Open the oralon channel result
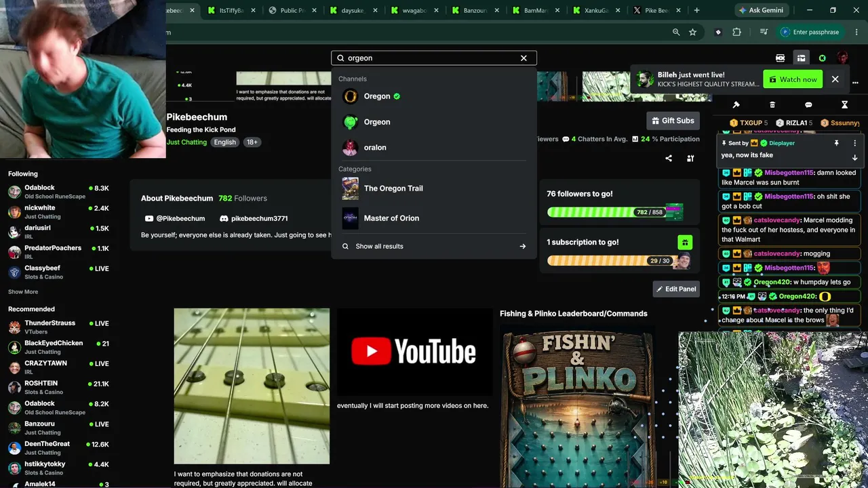 tap(434, 147)
